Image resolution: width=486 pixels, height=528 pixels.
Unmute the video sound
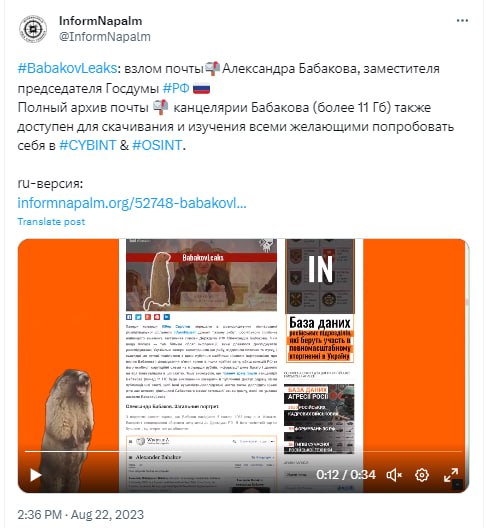pyautogui.click(x=394, y=475)
